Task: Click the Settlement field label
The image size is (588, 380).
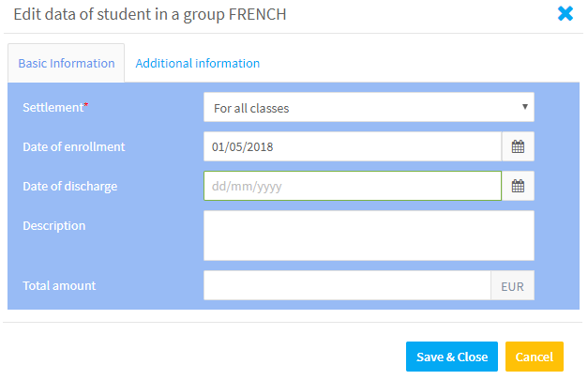Action: pyautogui.click(x=55, y=108)
